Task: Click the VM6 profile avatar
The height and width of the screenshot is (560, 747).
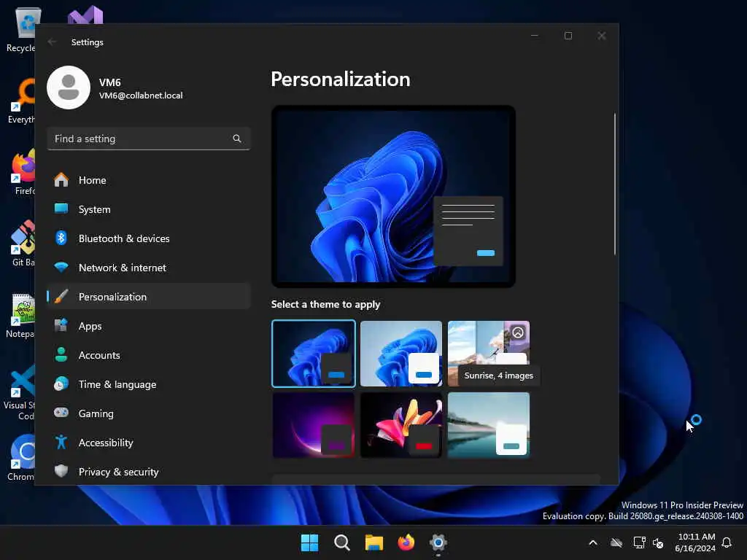Action: click(x=69, y=87)
